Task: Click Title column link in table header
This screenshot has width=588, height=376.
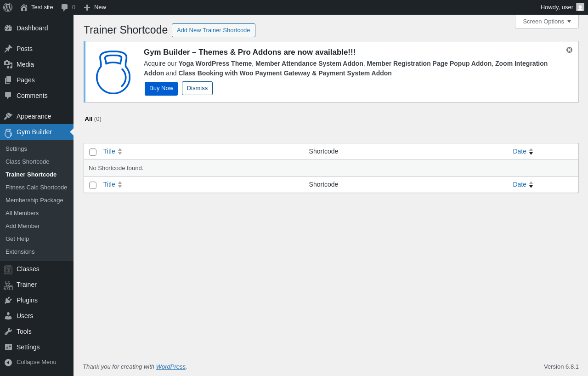Action: coord(109,151)
